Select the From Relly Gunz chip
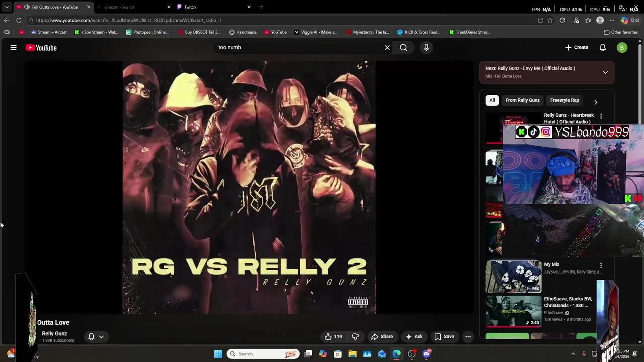The height and width of the screenshot is (362, 644). coord(522,100)
